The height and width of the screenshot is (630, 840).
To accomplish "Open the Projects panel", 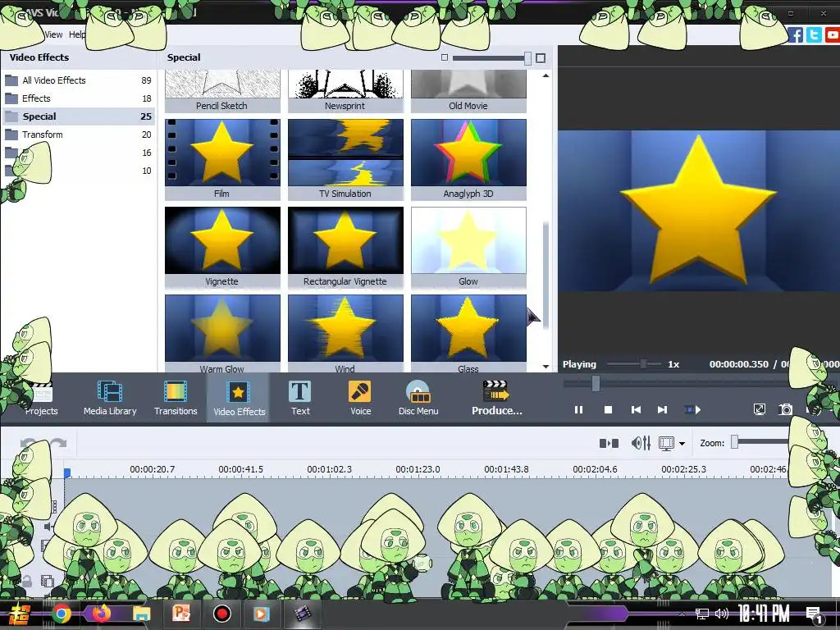I will click(41, 398).
